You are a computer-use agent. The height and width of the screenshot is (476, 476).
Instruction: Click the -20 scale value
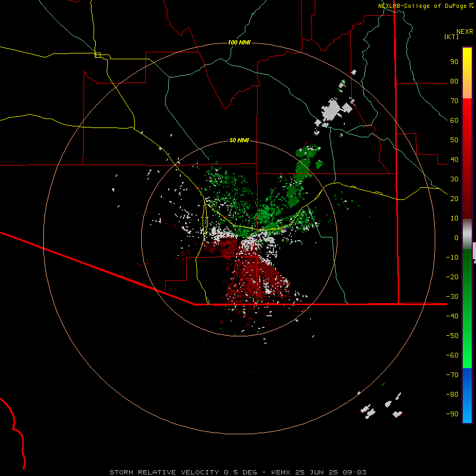452,277
